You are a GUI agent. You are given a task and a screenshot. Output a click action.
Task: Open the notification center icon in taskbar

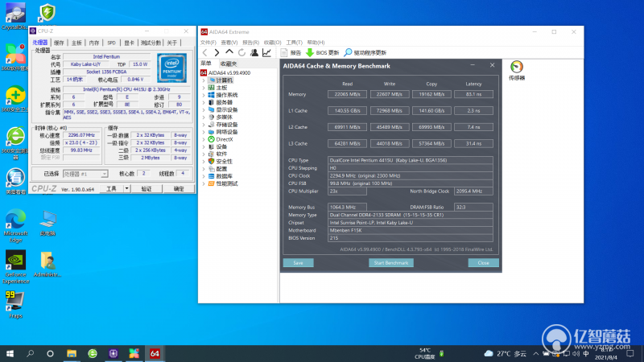(x=630, y=353)
